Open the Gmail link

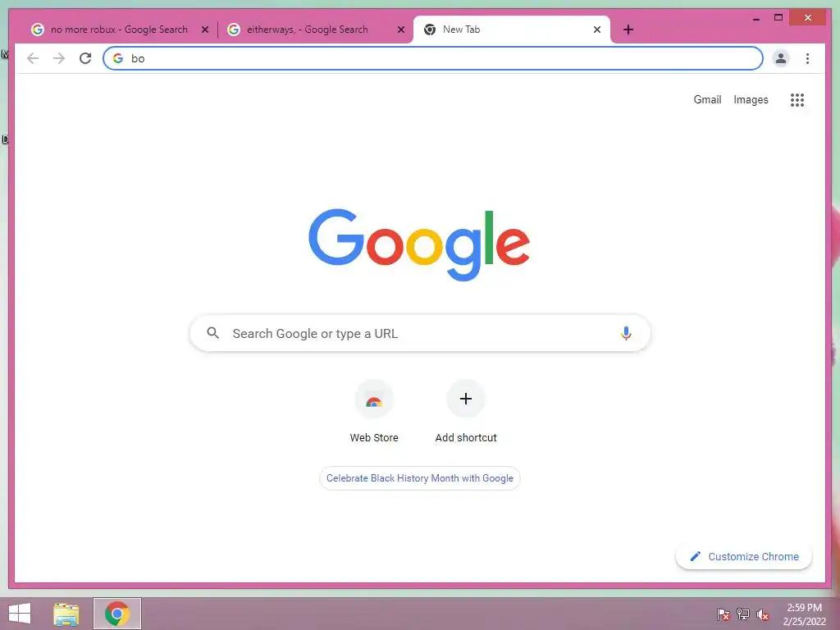tap(707, 99)
